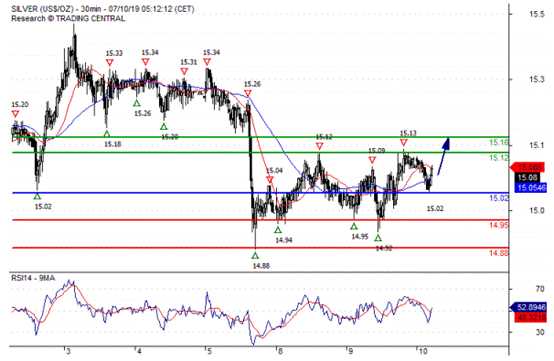This screenshot has width=554, height=361.
Task: Click the red triangle marker labeled 15.04
Action: click(x=270, y=180)
